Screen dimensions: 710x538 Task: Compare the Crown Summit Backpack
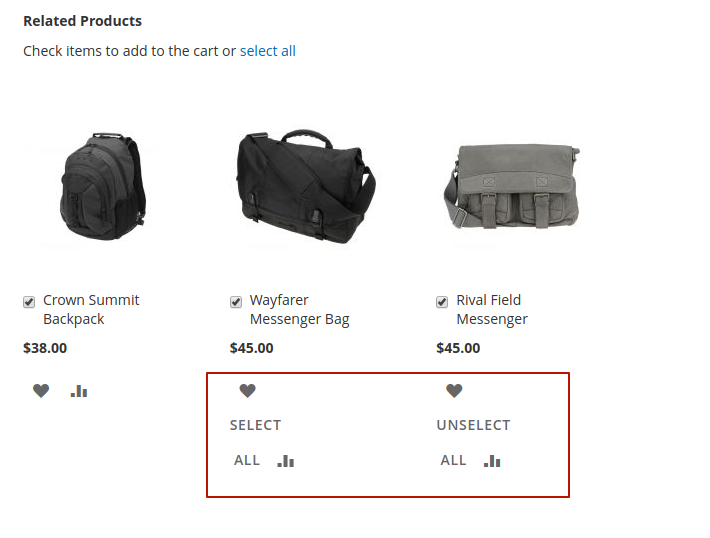click(79, 391)
